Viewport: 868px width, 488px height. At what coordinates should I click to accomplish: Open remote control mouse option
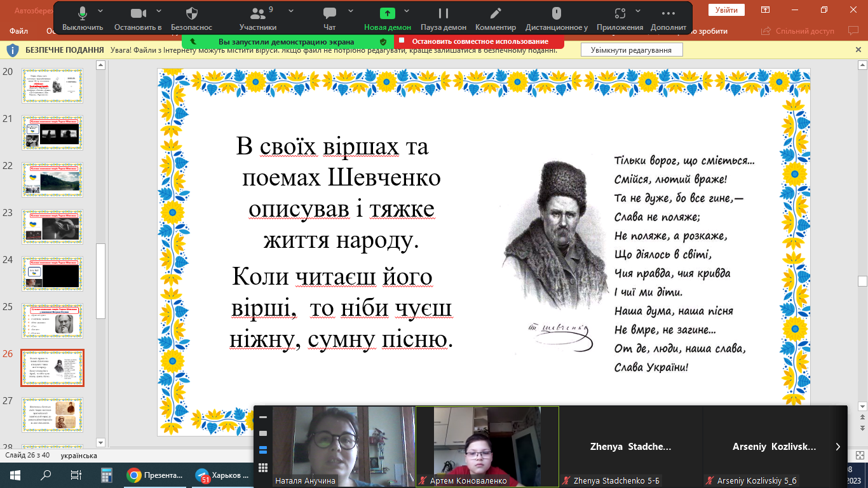(x=557, y=18)
